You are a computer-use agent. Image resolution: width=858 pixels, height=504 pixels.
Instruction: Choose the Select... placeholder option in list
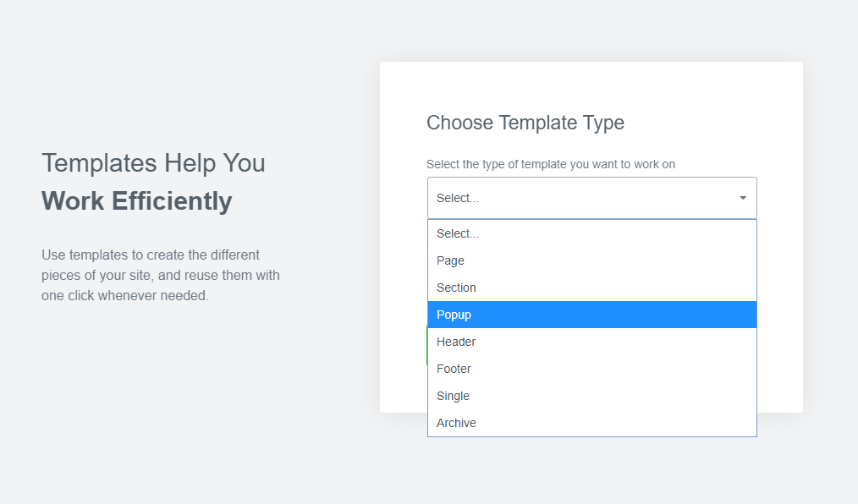coord(592,233)
